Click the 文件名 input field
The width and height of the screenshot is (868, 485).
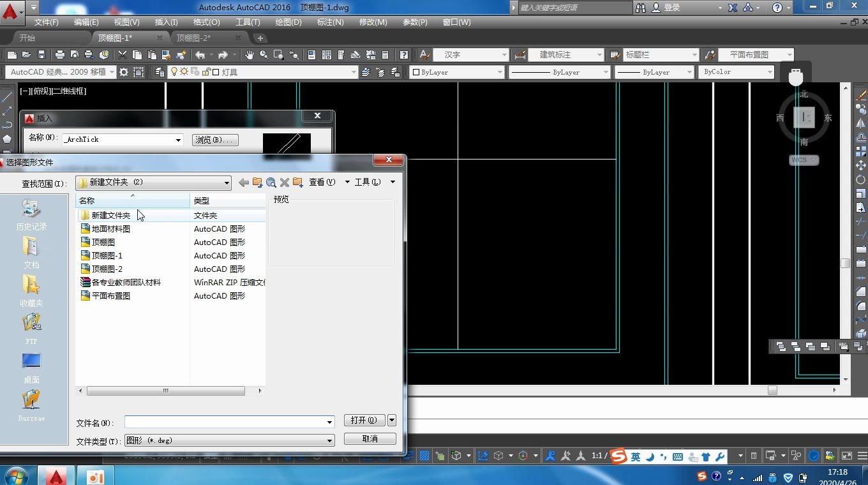click(x=229, y=422)
